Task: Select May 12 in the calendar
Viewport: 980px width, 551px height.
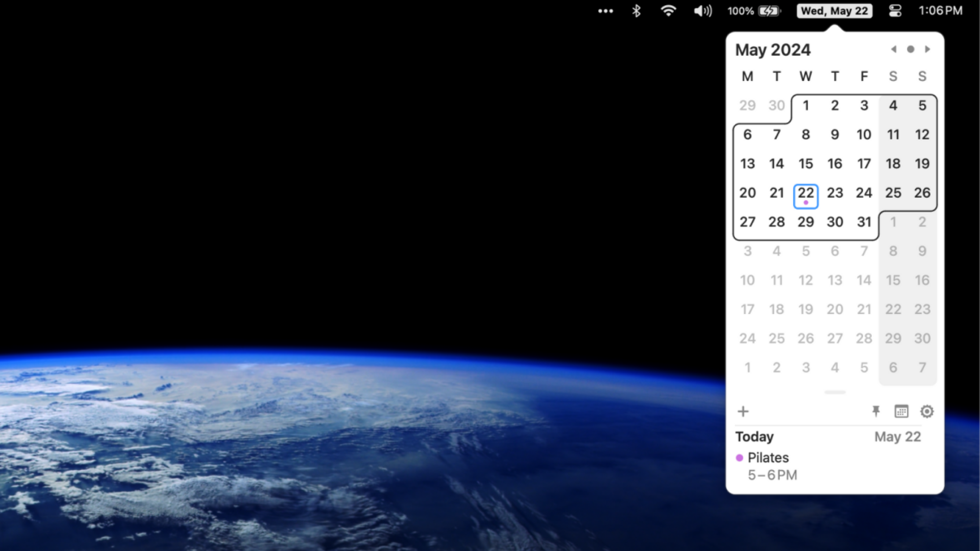Action: click(922, 135)
